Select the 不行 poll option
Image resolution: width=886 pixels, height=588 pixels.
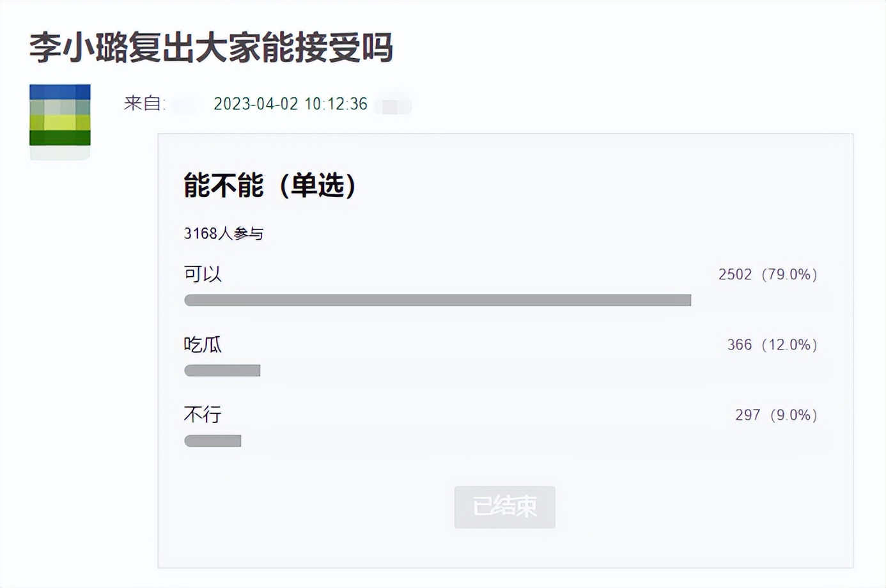(x=203, y=415)
